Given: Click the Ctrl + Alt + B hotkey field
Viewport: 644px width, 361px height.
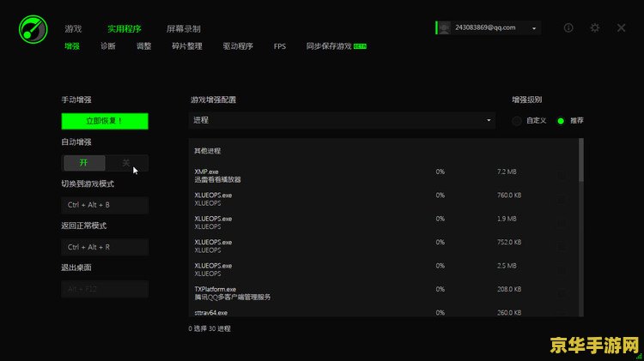Looking at the screenshot, I should [105, 205].
